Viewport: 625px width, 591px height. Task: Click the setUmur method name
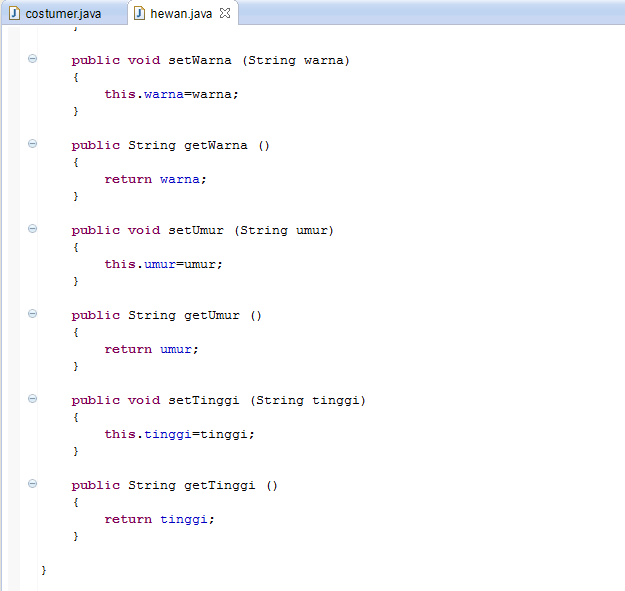196,230
